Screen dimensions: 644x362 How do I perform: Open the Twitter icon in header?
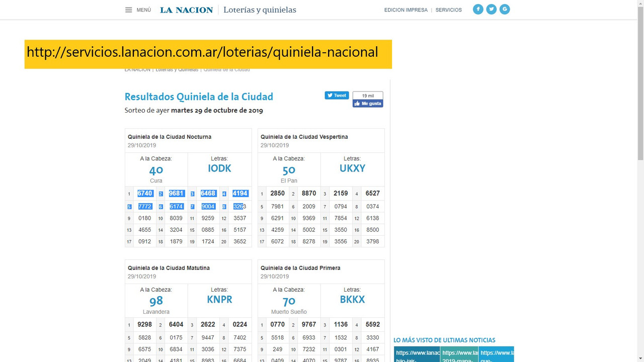pos(492,9)
